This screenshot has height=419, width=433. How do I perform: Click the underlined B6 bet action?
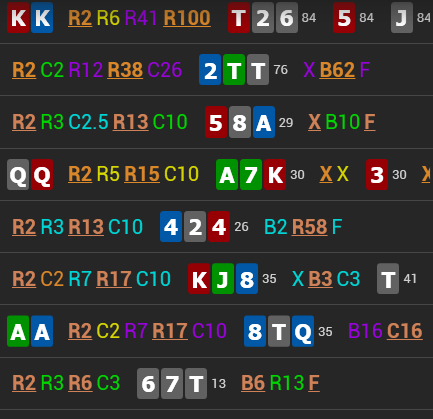coord(253,382)
